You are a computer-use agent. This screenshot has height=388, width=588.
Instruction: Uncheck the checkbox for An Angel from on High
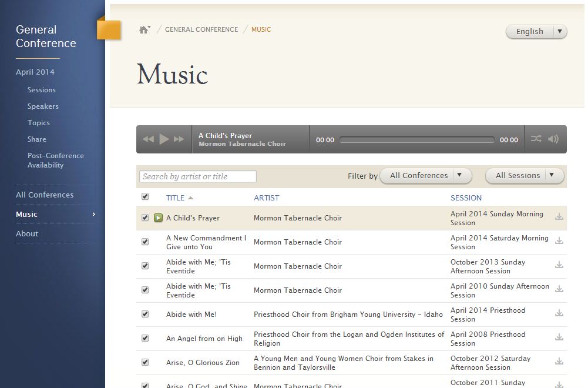click(x=145, y=338)
